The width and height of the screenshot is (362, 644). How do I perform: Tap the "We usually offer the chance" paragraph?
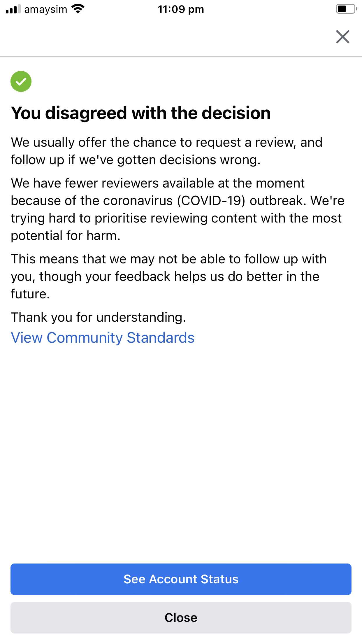166,151
